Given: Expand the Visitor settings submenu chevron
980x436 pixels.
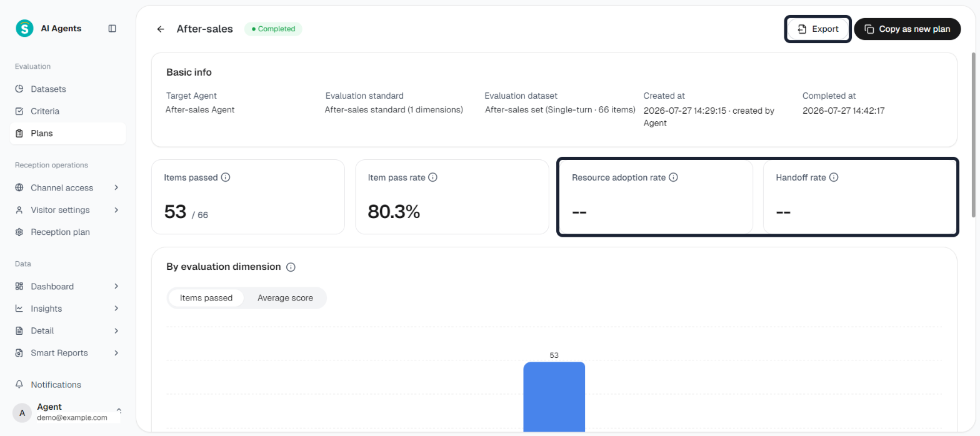Looking at the screenshot, I should pyautogui.click(x=116, y=210).
